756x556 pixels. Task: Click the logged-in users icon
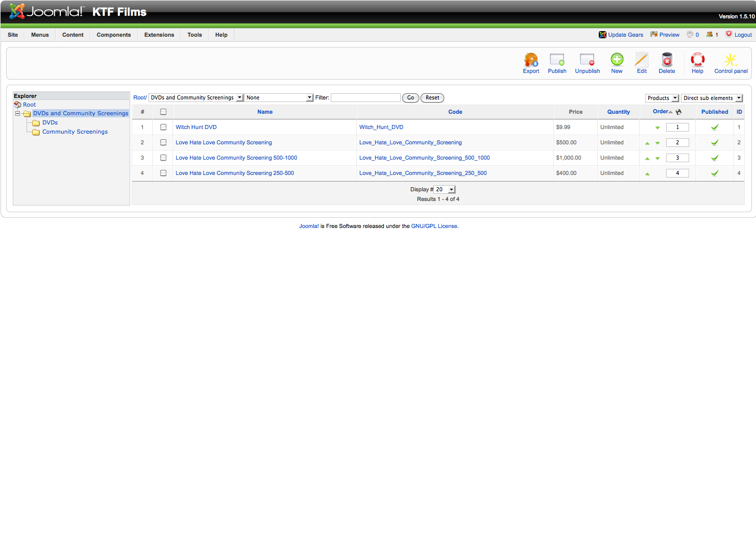tap(710, 34)
